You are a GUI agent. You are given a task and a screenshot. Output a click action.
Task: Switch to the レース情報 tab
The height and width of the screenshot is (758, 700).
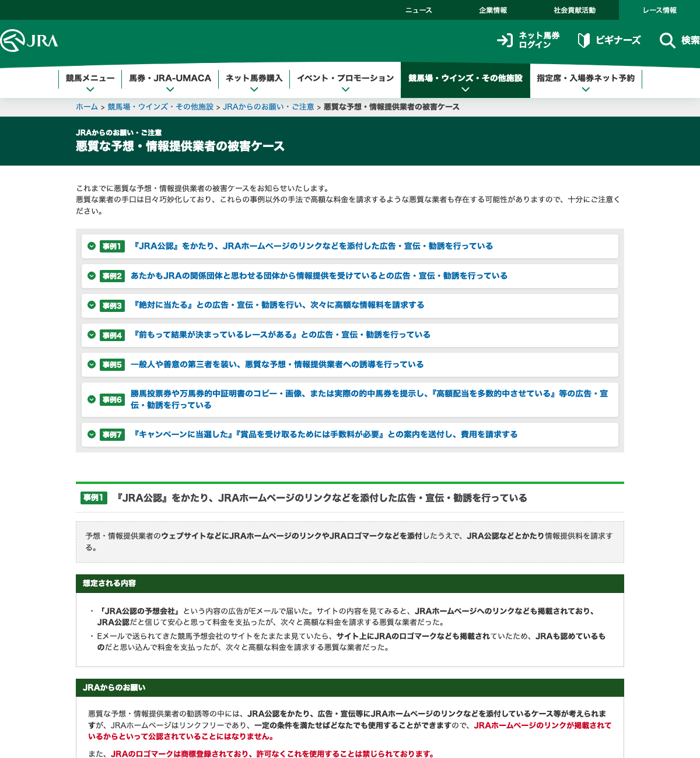point(659,10)
